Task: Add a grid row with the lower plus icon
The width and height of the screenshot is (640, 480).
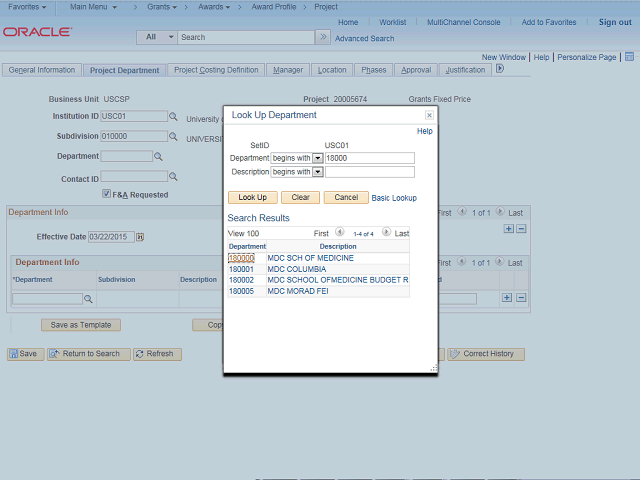Action: [507, 298]
